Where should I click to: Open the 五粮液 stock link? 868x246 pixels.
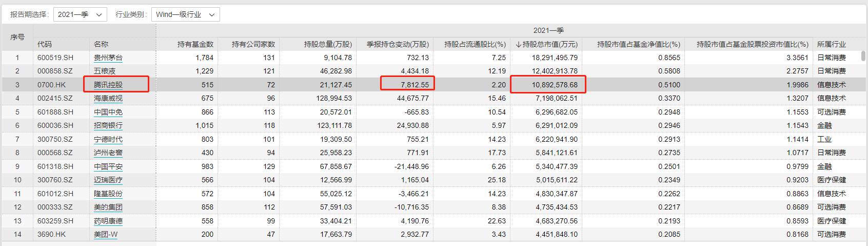(x=105, y=71)
